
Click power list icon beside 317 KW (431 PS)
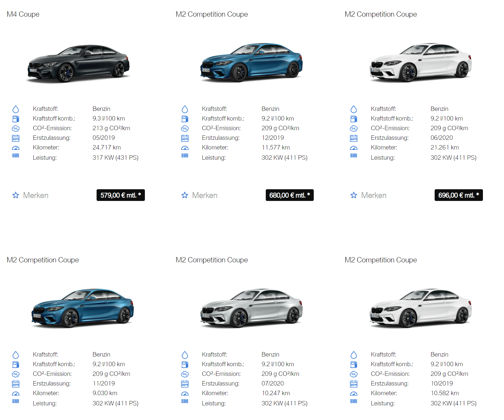click(x=16, y=156)
